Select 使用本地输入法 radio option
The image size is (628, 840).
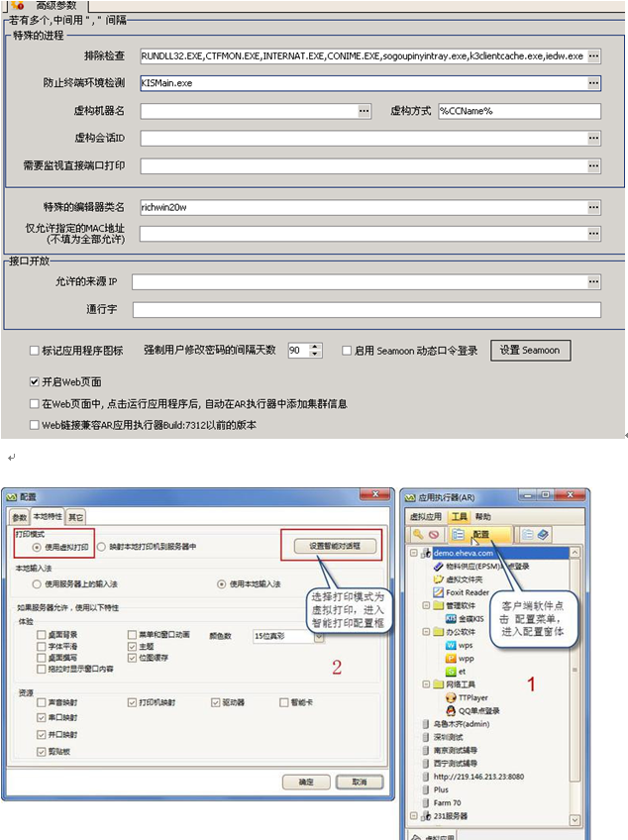pos(221,583)
